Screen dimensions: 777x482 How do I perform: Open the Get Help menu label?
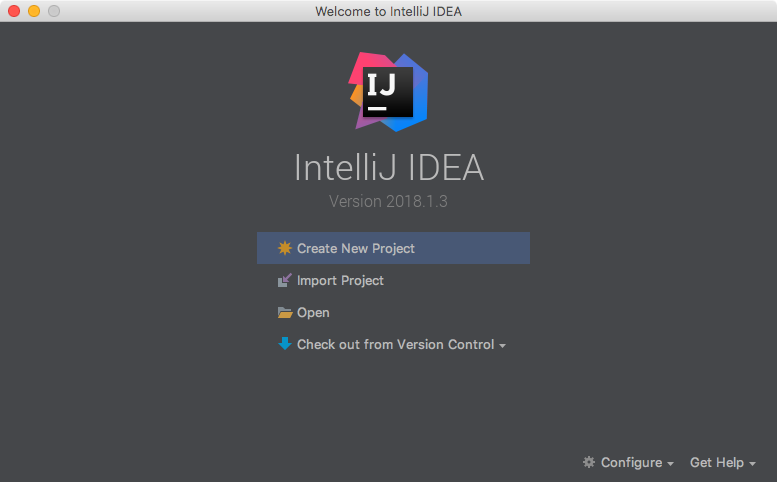(x=717, y=462)
